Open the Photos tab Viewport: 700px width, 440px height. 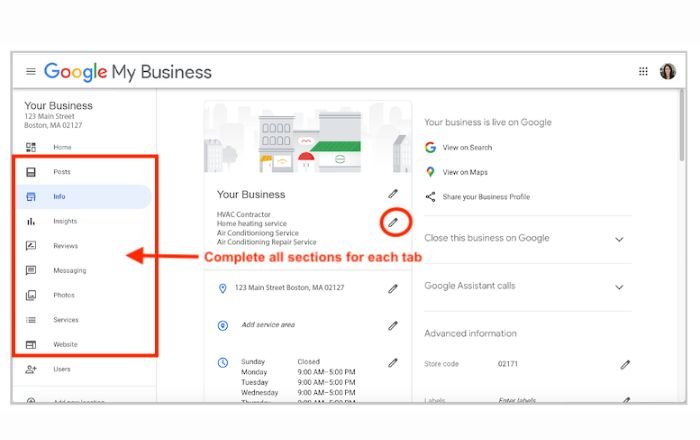[x=64, y=295]
